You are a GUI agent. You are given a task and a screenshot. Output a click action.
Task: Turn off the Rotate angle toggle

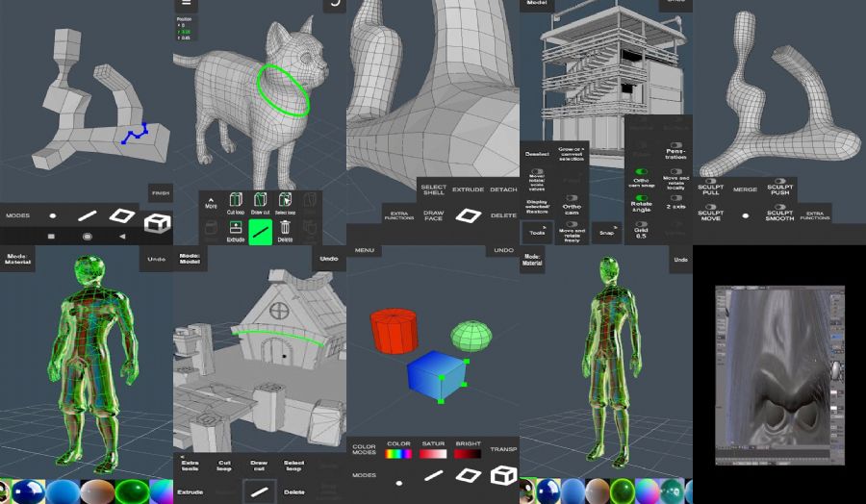(641, 198)
